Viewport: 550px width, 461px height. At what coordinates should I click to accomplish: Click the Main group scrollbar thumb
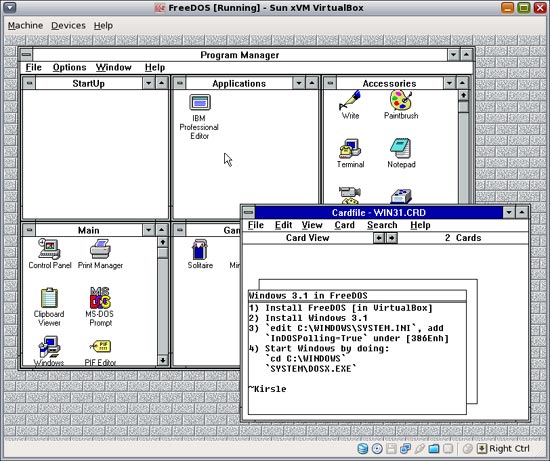click(x=162, y=253)
